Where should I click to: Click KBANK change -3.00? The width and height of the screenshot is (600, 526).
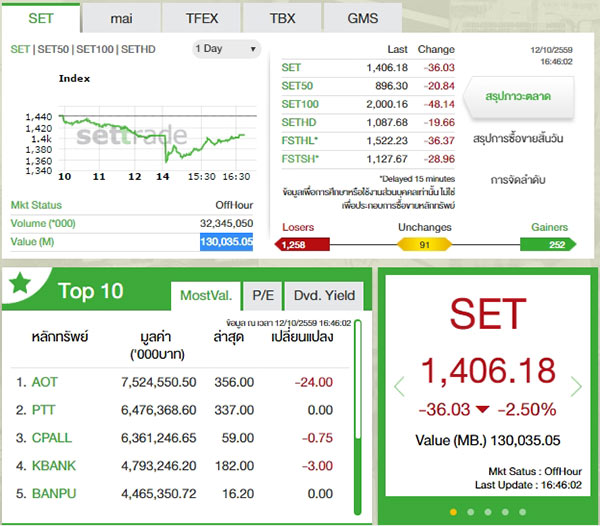[x=317, y=466]
